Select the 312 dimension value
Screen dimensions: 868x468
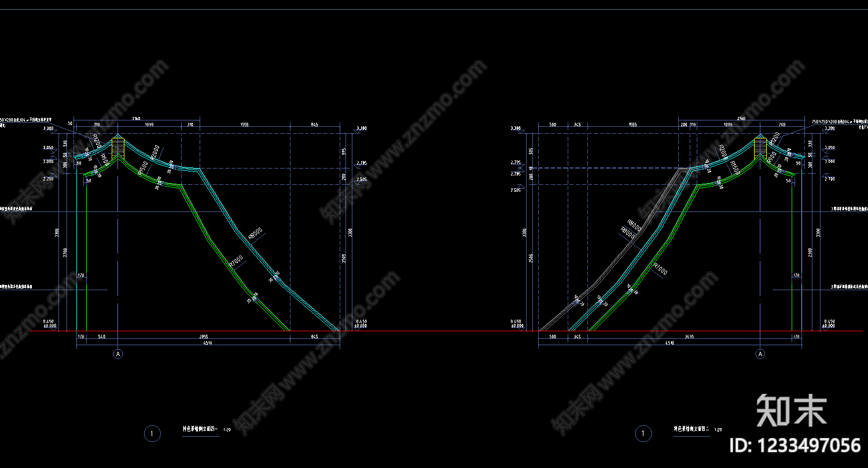(x=190, y=125)
